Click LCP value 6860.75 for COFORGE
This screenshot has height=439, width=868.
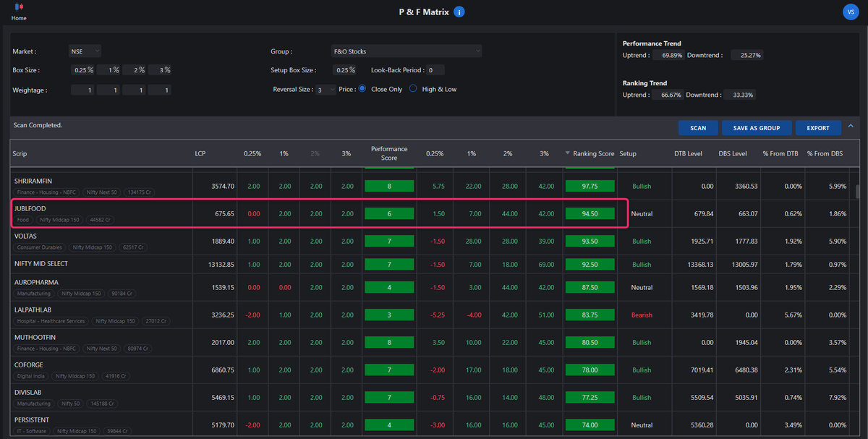tap(222, 370)
